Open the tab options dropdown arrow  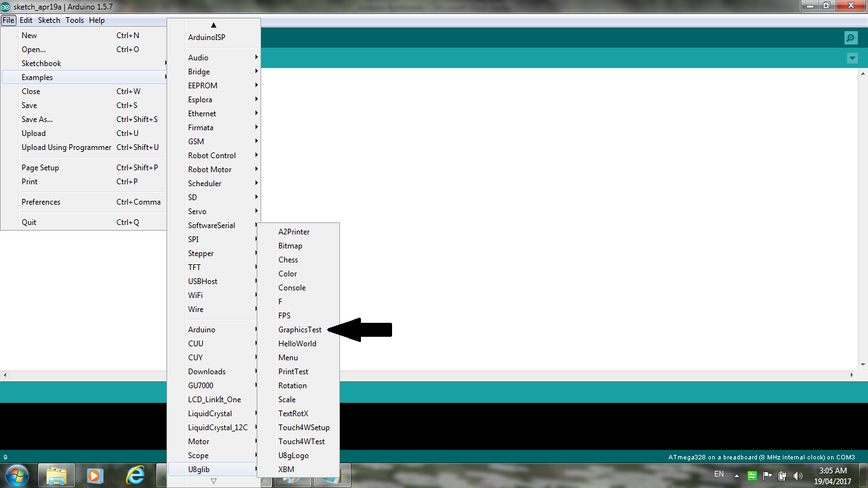852,58
